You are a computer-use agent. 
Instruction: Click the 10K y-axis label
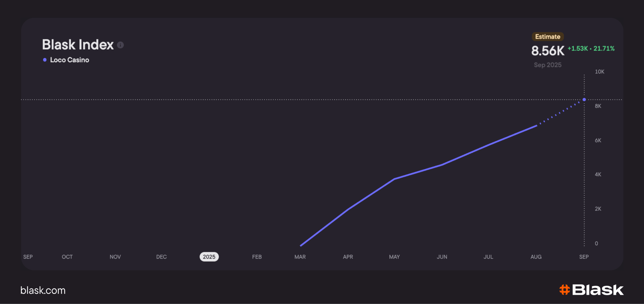599,72
